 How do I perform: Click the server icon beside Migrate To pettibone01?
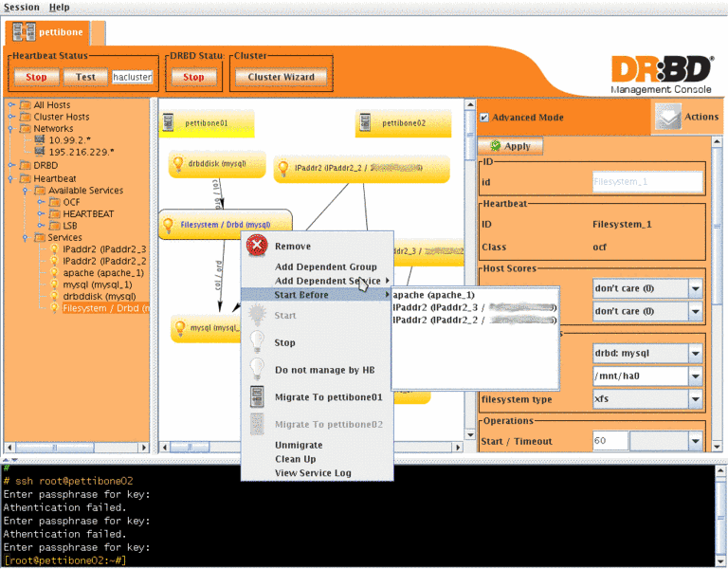click(x=257, y=396)
